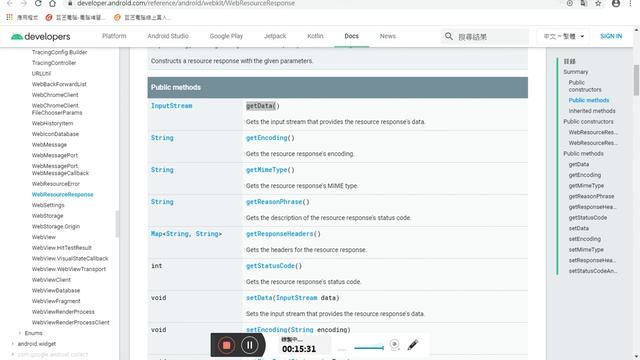Jump to Inherited methods in contents
The image size is (640, 360).
pos(592,111)
